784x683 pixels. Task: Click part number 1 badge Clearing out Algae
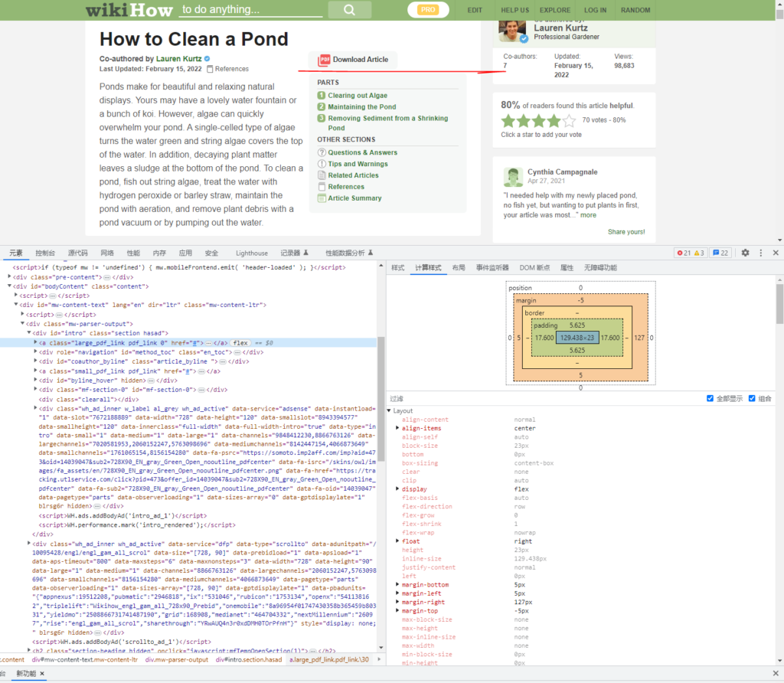coord(322,95)
